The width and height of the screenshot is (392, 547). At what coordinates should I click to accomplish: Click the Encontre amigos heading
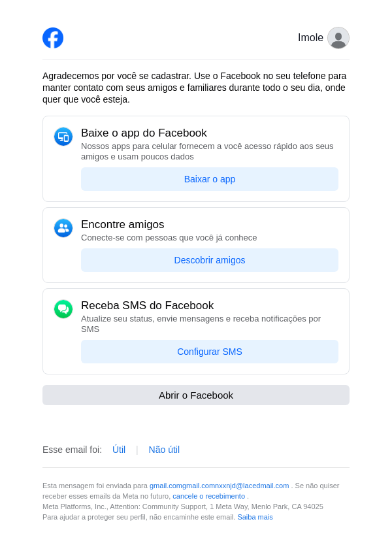(123, 225)
